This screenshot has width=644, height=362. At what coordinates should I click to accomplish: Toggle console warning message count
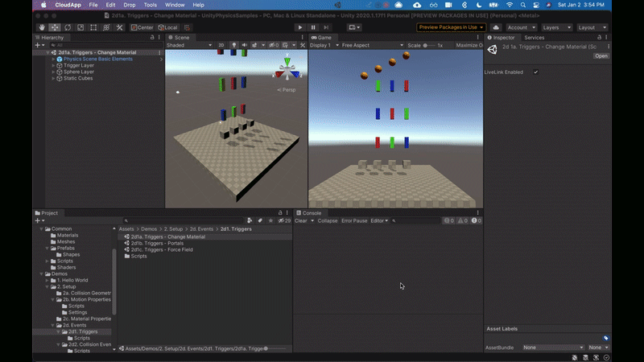[x=462, y=220]
